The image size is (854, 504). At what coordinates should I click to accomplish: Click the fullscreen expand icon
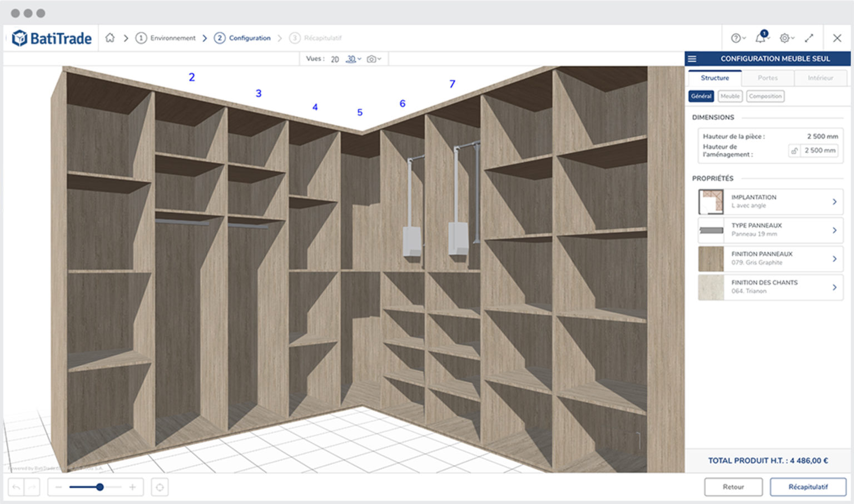[810, 38]
